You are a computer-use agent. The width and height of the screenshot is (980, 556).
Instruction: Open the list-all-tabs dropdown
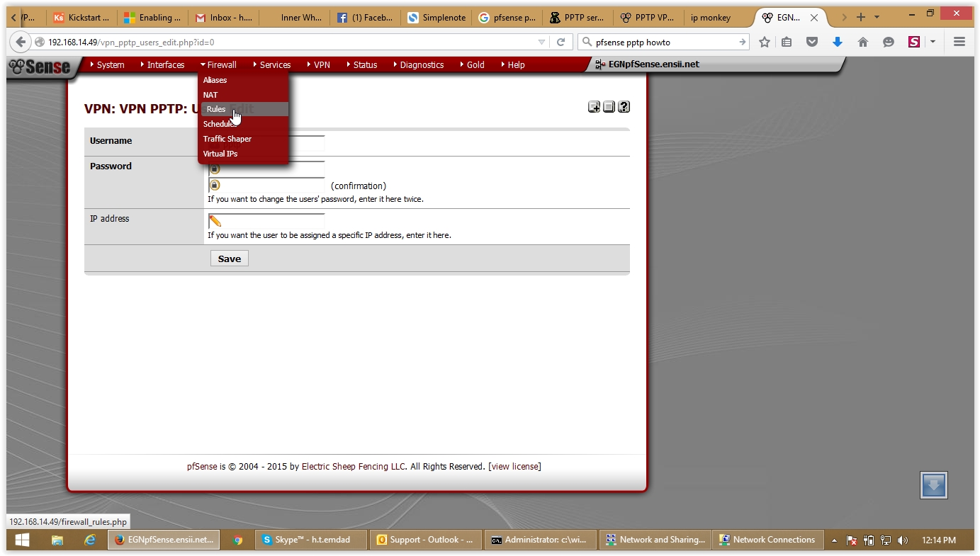point(877,17)
